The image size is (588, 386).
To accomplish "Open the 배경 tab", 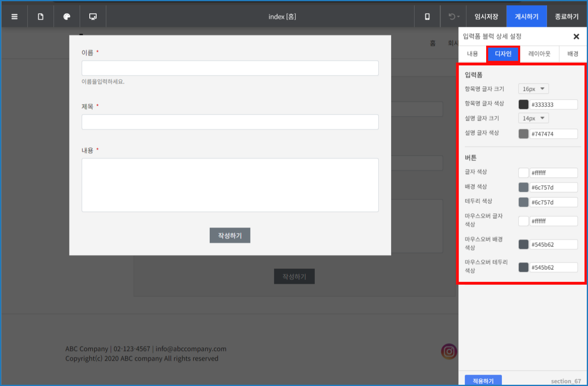I will click(x=572, y=54).
